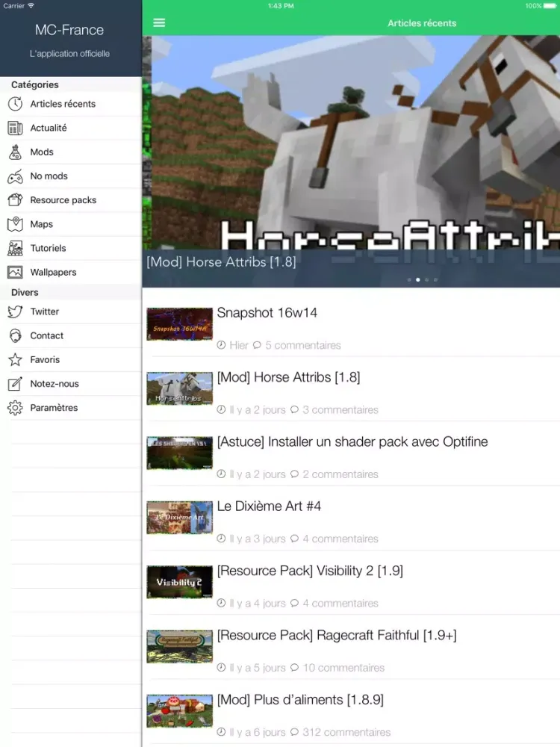Open [Mod] Plus d'aliments [1.8.9] article
The height and width of the screenshot is (747, 560).
coord(300,700)
